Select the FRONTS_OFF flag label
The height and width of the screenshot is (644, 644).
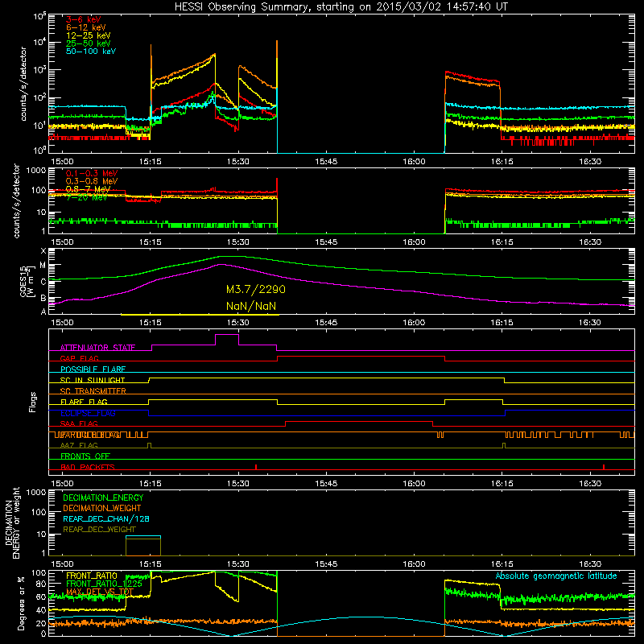85,456
